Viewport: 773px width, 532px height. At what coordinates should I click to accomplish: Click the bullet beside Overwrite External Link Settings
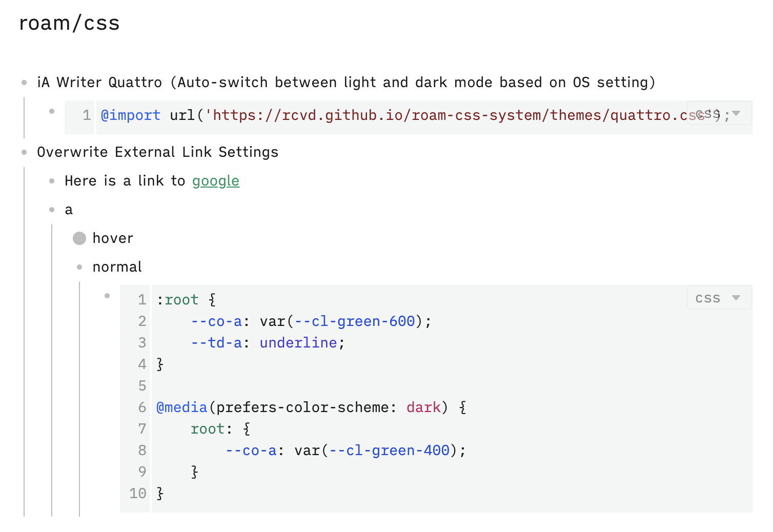(x=23, y=152)
